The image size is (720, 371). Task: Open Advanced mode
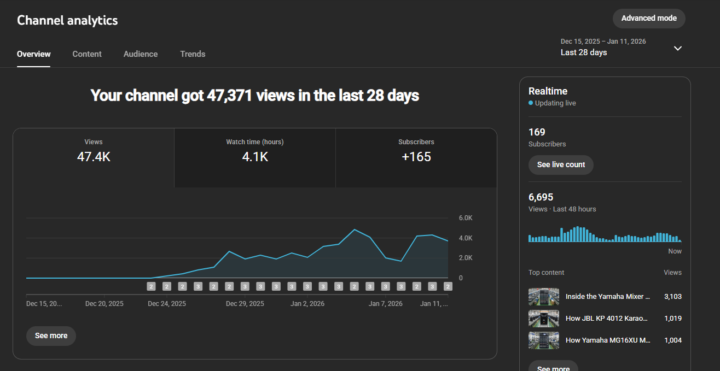[649, 18]
